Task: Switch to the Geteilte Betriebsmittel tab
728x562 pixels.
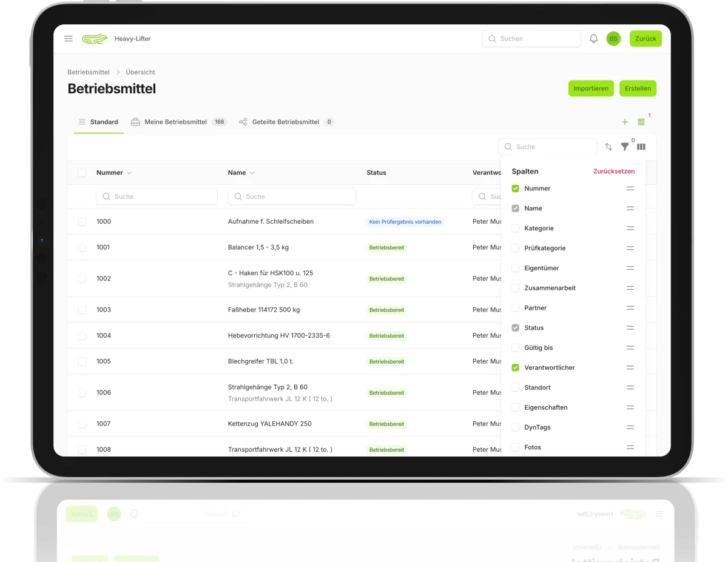Action: (x=285, y=122)
